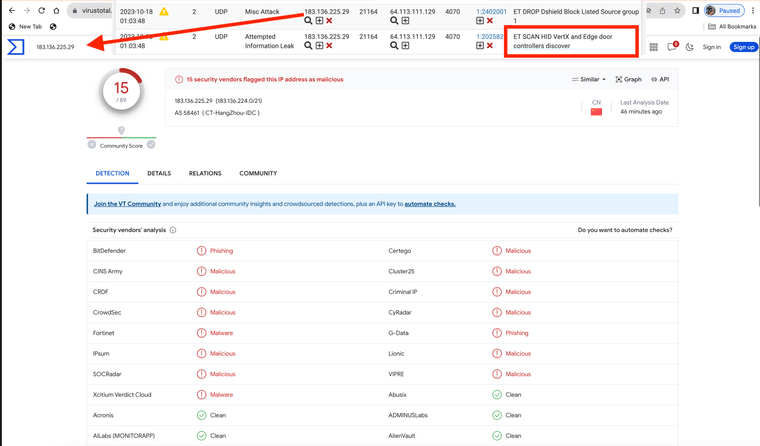Click destination IP magnifier in Attempted Information Leak row

point(394,45)
